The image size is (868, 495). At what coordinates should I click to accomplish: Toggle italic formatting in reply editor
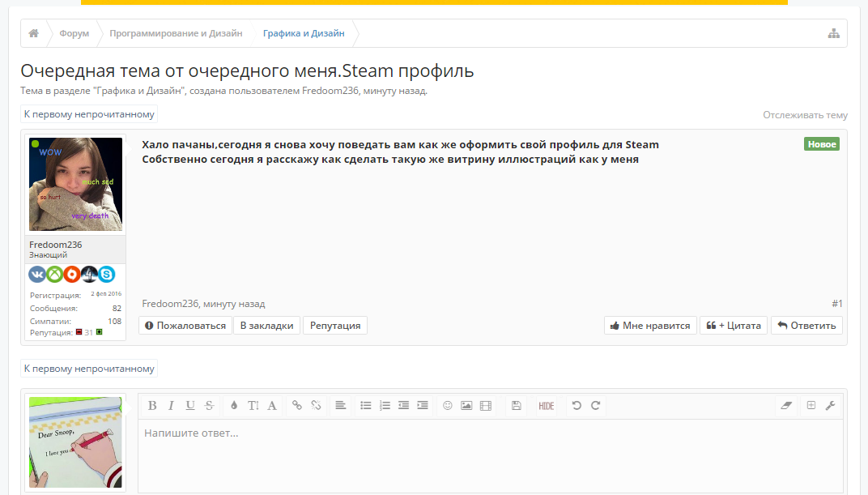tap(171, 406)
